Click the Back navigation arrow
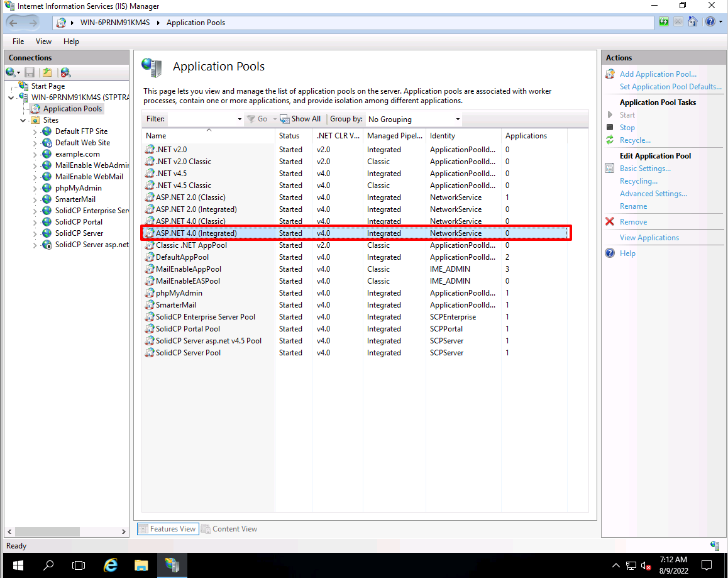 point(13,23)
